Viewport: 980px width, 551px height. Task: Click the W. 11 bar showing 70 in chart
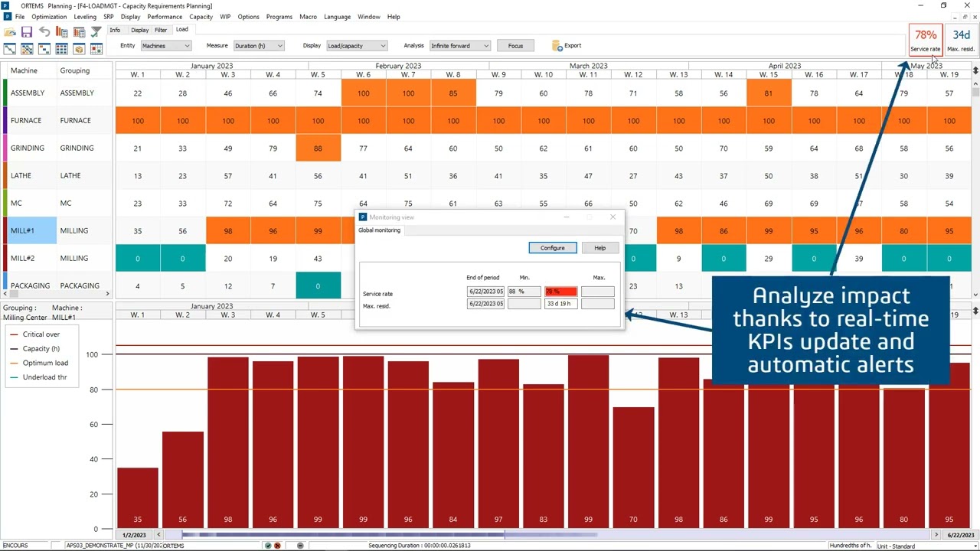pos(633,467)
